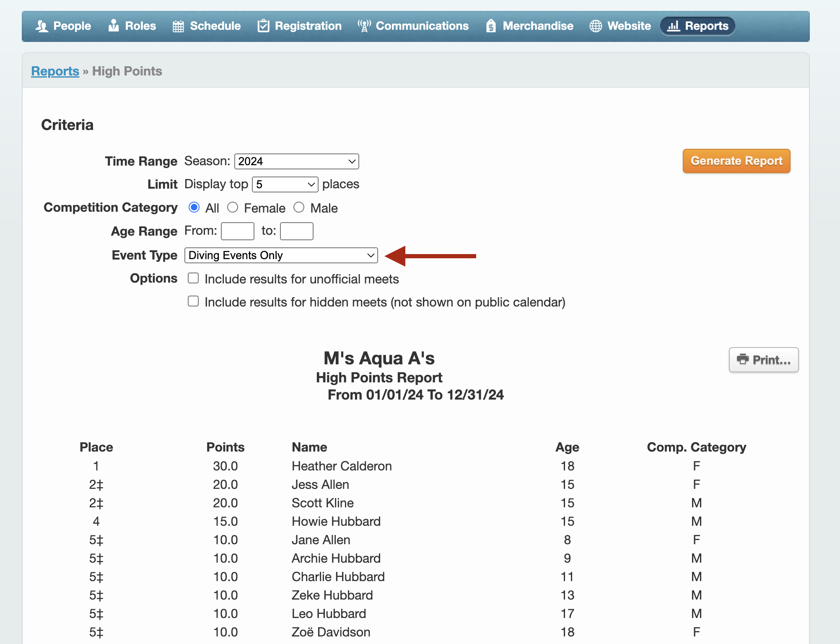Expand the Display top places dropdown
This screenshot has height=644, width=840.
[285, 184]
